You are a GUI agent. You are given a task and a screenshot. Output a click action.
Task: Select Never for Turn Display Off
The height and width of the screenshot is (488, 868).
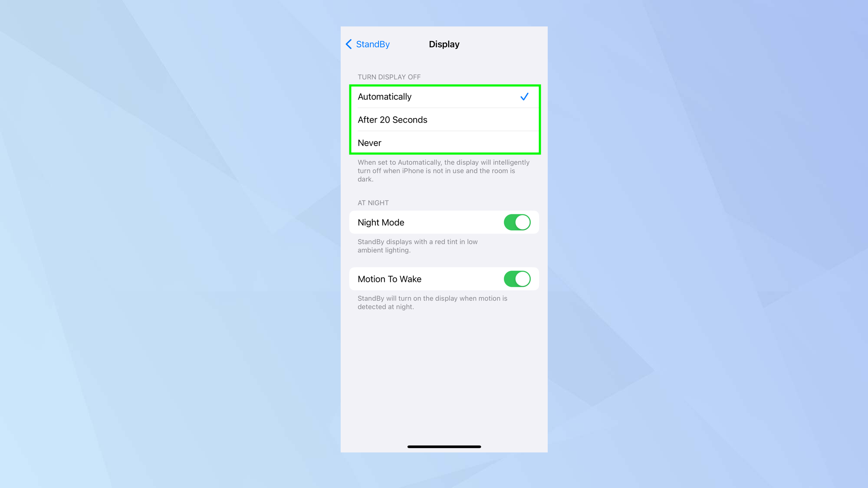[x=444, y=142]
